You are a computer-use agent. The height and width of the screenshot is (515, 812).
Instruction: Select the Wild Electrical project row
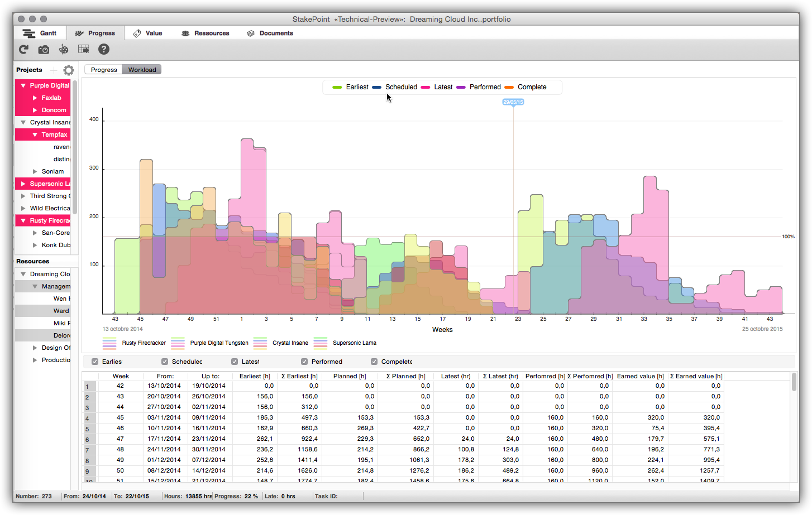tap(43, 208)
